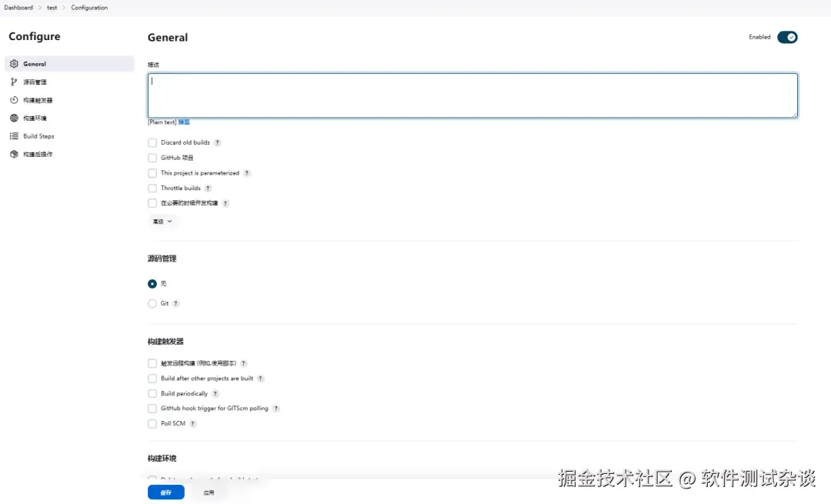Image resolution: width=831 pixels, height=504 pixels.
Task: Click the 保存 save button
Action: 165,492
